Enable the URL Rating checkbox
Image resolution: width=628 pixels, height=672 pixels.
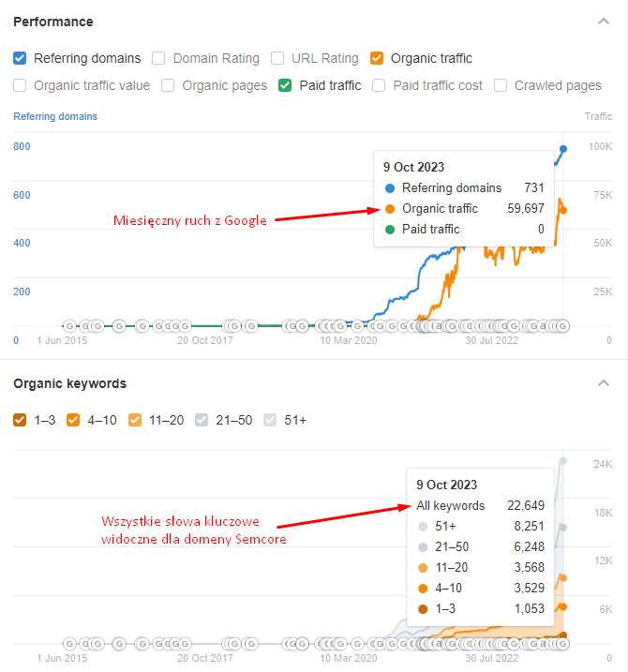point(277,58)
